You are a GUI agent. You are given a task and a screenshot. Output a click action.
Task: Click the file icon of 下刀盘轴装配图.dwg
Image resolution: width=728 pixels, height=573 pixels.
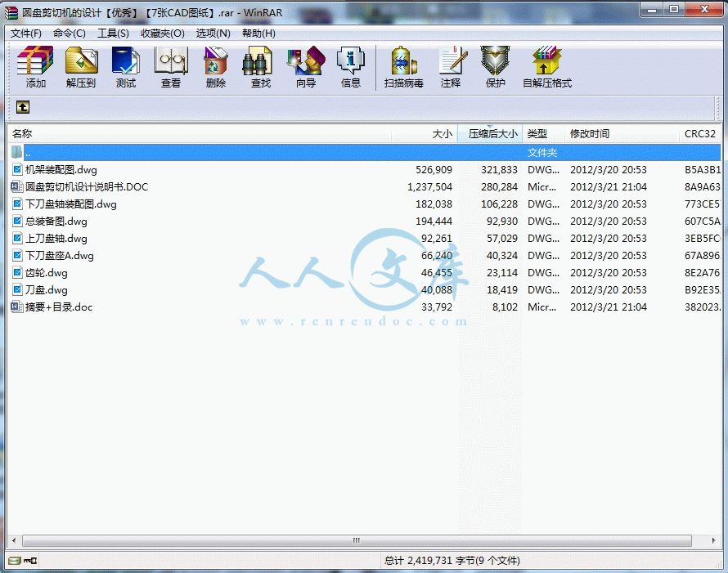pos(17,204)
